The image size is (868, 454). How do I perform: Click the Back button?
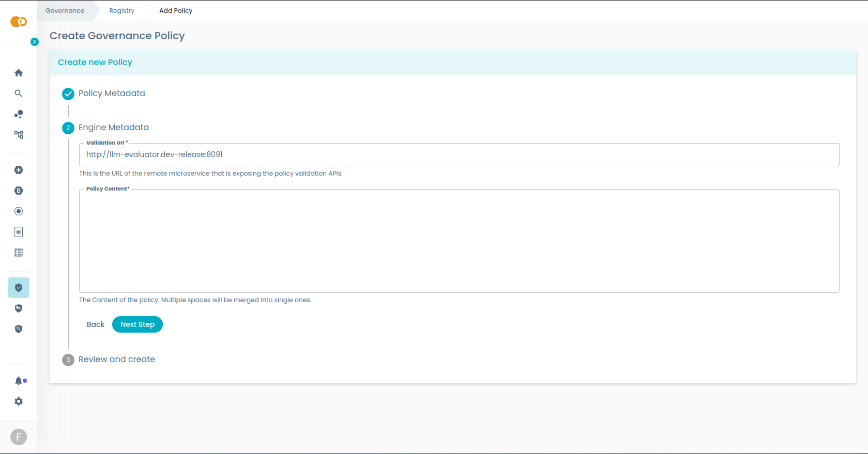tap(96, 324)
